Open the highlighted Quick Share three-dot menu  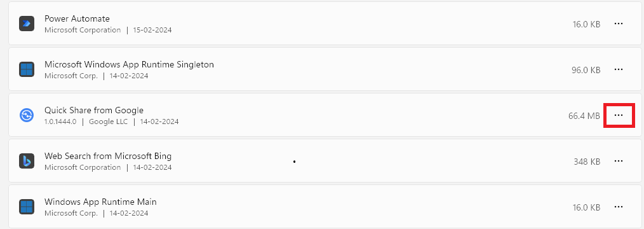[618, 116]
